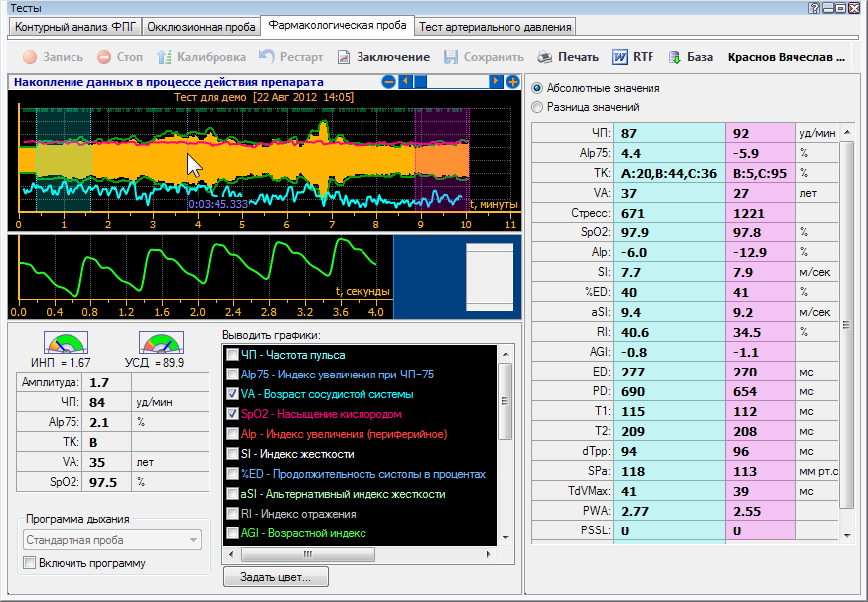
Task: Click the chart time scroll slider thumb
Action: pos(420,82)
